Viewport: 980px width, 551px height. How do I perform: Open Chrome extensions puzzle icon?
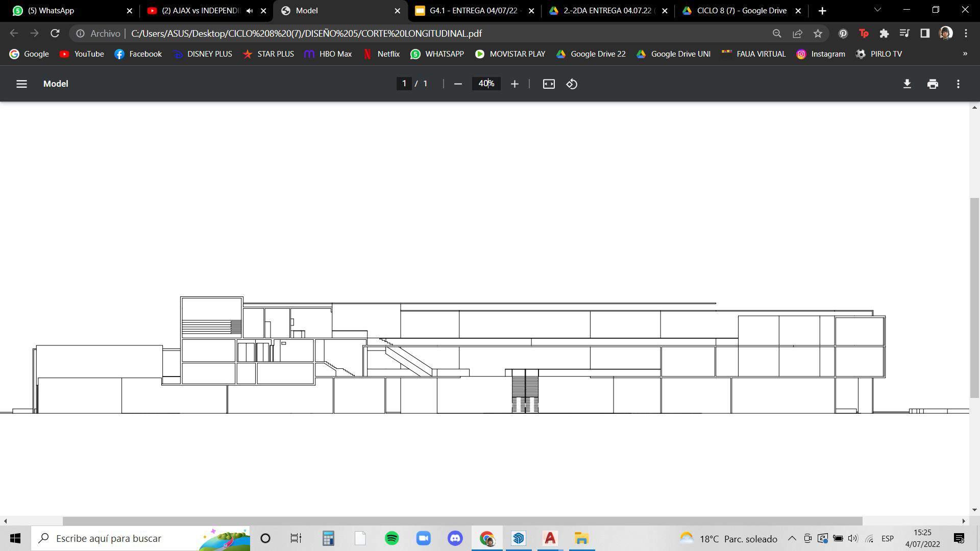click(884, 33)
